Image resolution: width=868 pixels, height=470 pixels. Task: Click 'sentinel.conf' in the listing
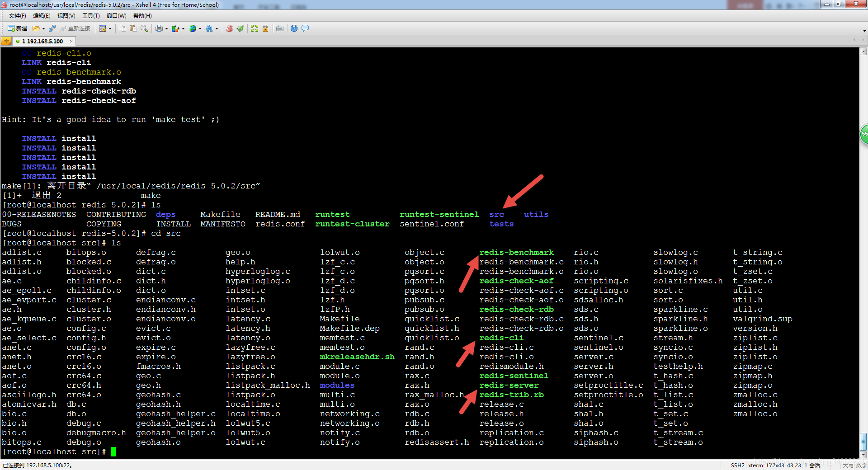(x=432, y=224)
